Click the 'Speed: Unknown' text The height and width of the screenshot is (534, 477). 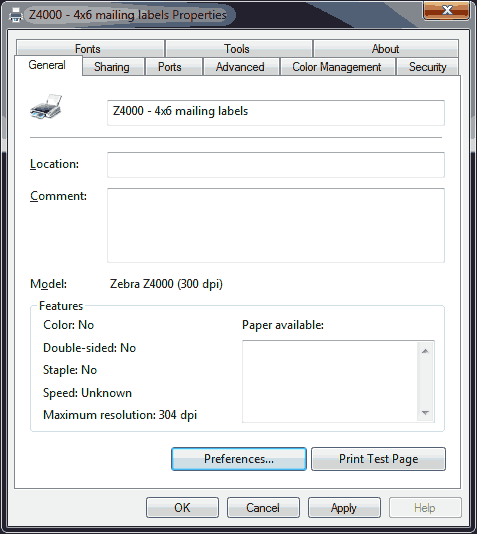point(87,393)
